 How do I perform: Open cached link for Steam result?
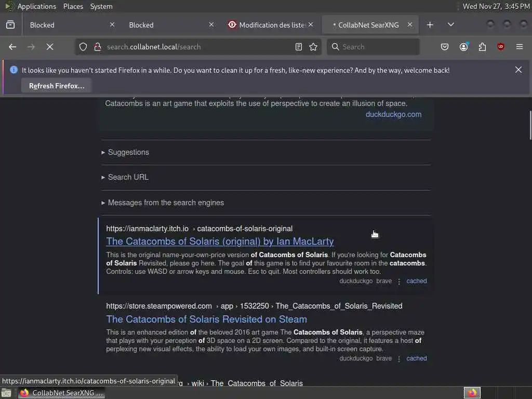(417, 358)
